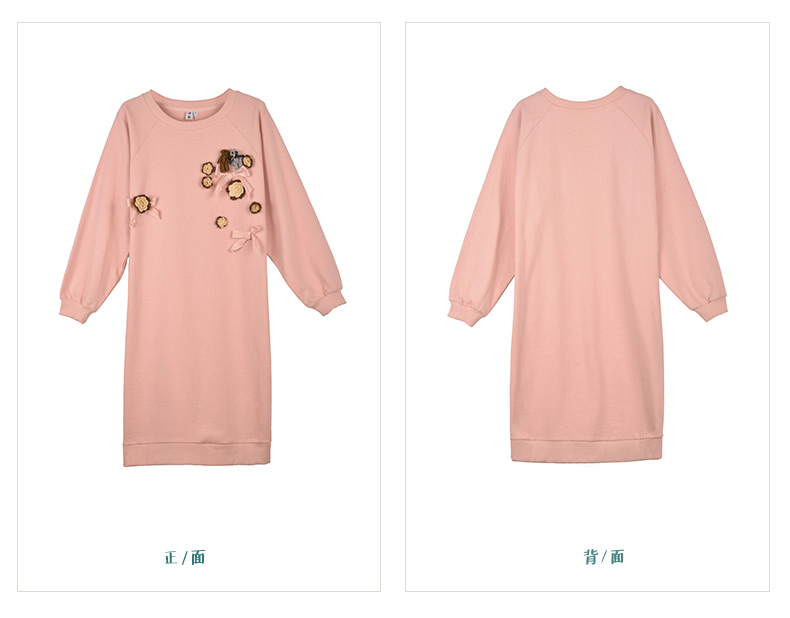Screen dimensions: 790x618
Task: Click the ribbed hem of back dress
Action: tap(586, 450)
